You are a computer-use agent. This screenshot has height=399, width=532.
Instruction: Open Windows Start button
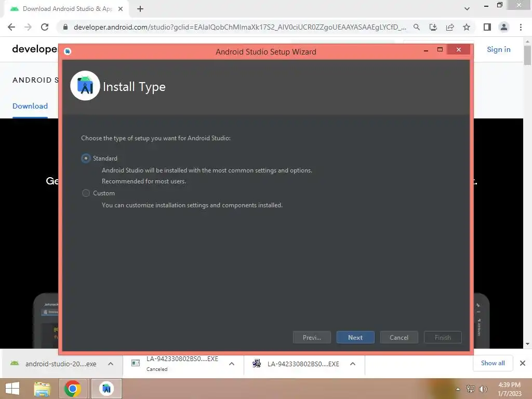pos(12,389)
